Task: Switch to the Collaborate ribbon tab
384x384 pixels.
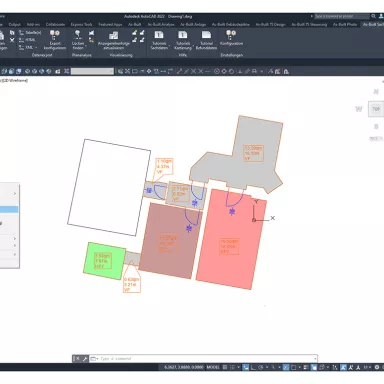Action: pyautogui.click(x=55, y=24)
